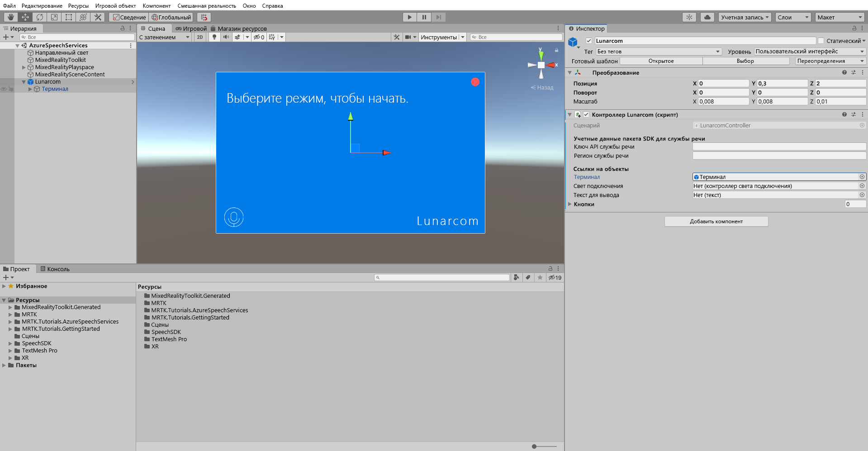The image size is (868, 451).
Task: Switch Scene view to 2D mode
Action: (200, 37)
